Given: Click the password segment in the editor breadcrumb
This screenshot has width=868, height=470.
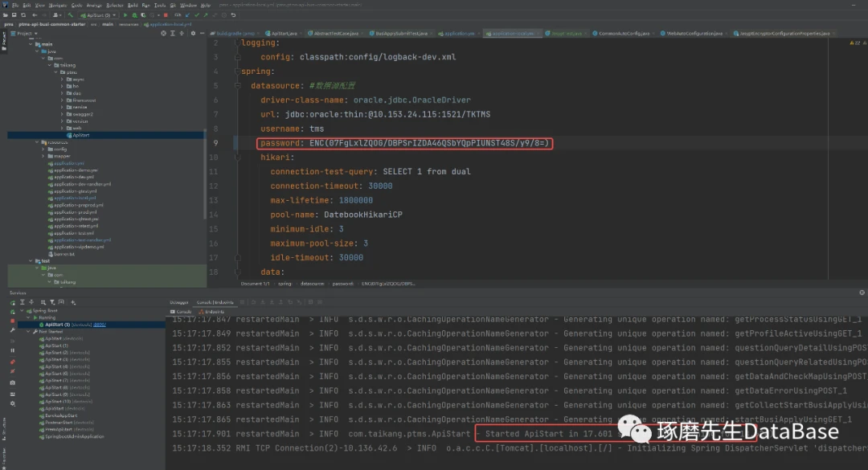Looking at the screenshot, I should click(342, 284).
